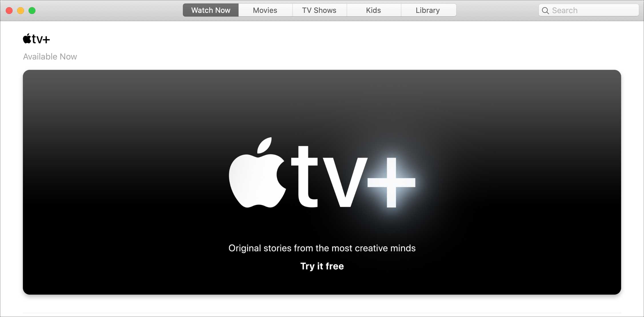Click the Available Now label

(x=50, y=57)
